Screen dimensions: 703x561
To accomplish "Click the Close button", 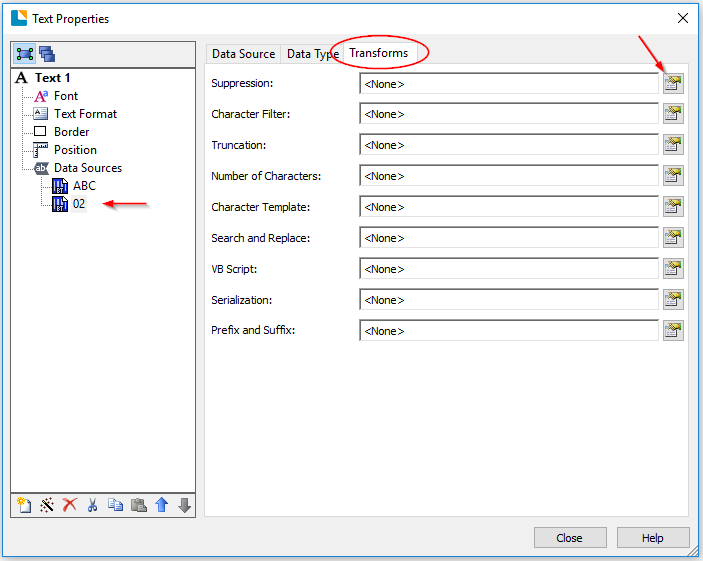I will click(570, 538).
